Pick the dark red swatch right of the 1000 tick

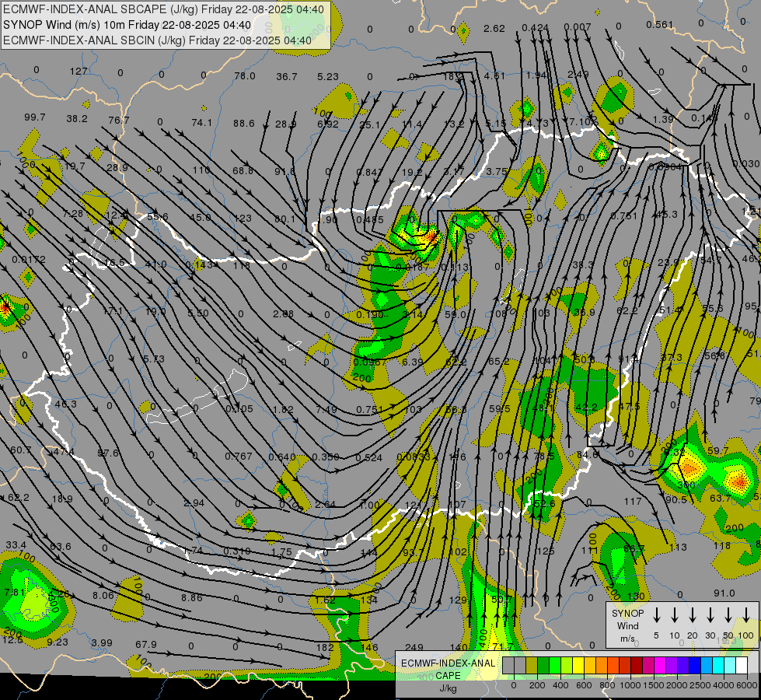(x=637, y=665)
